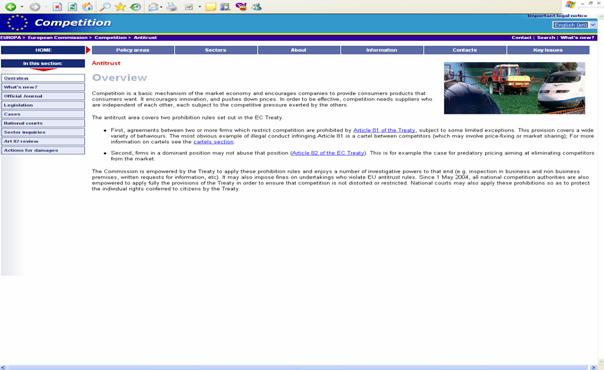Open Legislation in the section sidebar
The image size is (604, 370).
(43, 105)
